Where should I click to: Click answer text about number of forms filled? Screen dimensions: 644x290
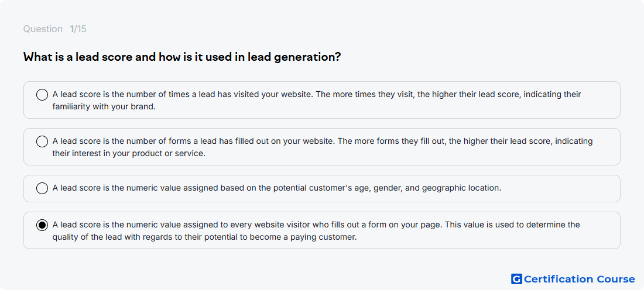click(323, 147)
